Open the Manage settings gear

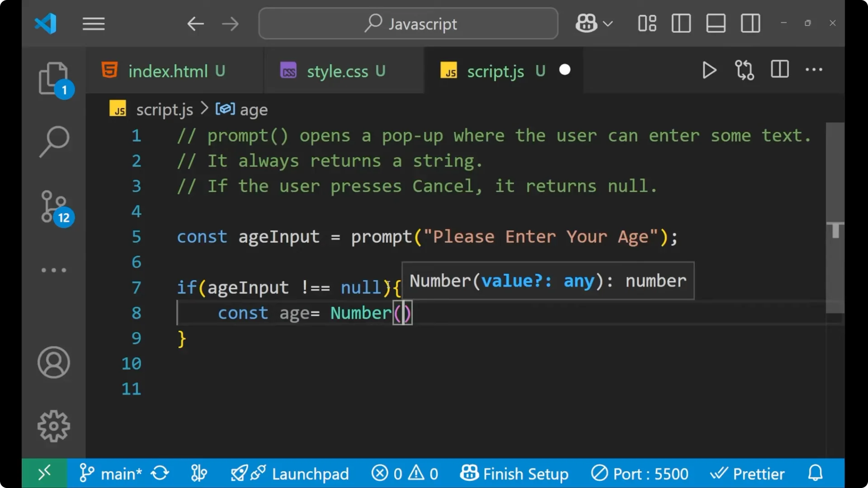(54, 426)
